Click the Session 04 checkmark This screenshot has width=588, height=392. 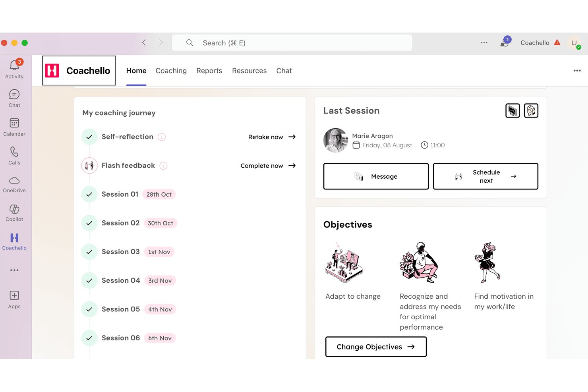click(x=89, y=280)
